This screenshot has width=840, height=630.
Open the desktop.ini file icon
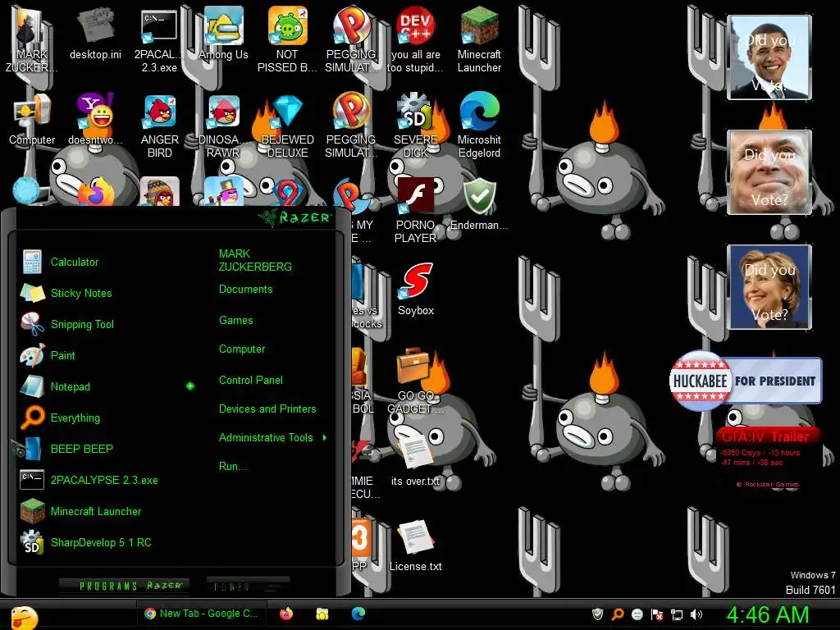click(95, 33)
